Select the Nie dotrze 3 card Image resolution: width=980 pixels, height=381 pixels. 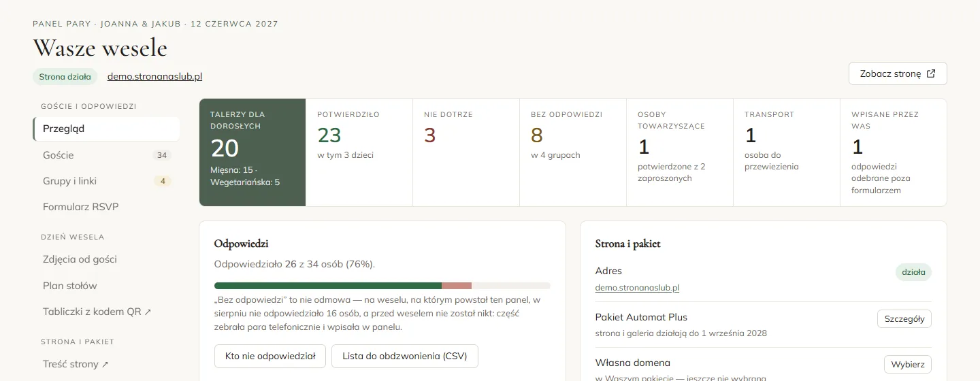(466, 152)
